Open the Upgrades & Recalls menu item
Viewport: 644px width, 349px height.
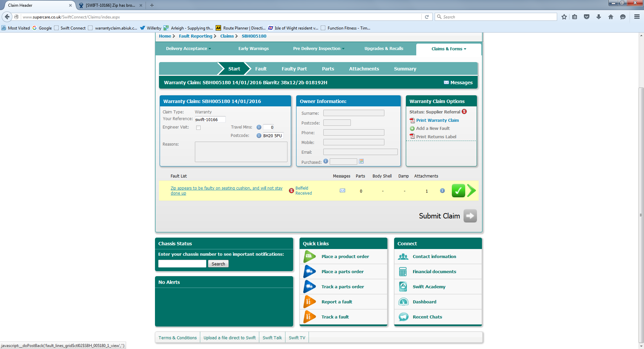[x=384, y=49]
